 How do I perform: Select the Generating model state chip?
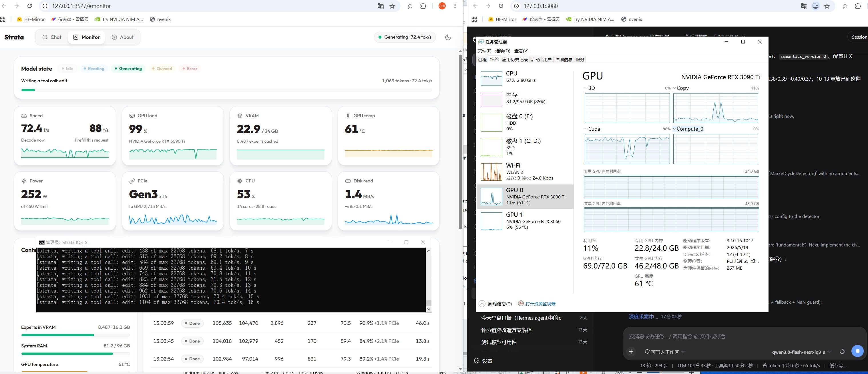(x=128, y=69)
